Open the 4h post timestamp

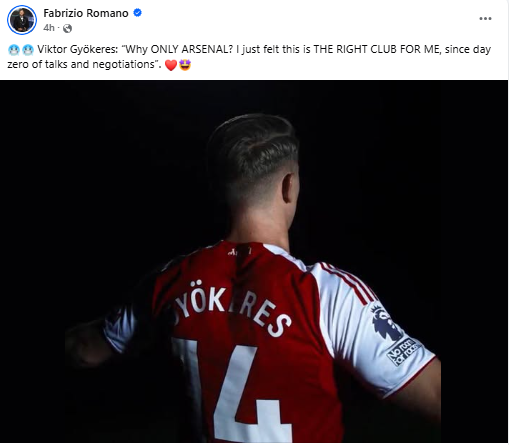click(x=49, y=28)
